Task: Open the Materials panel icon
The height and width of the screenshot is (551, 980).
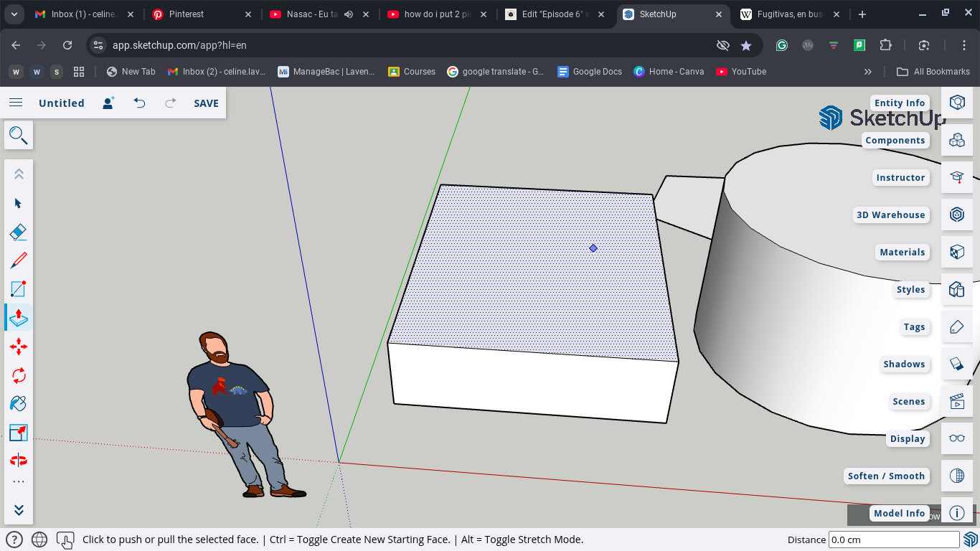Action: point(956,252)
